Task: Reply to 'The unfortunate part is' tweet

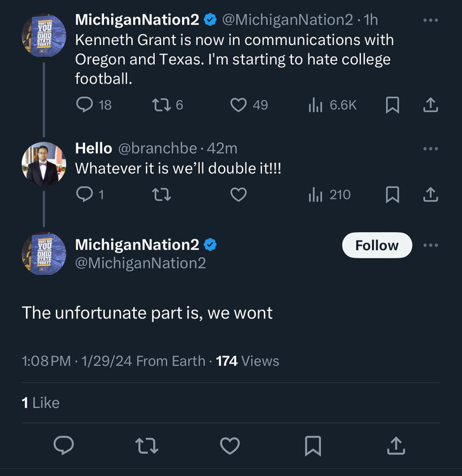Action: tap(63, 446)
